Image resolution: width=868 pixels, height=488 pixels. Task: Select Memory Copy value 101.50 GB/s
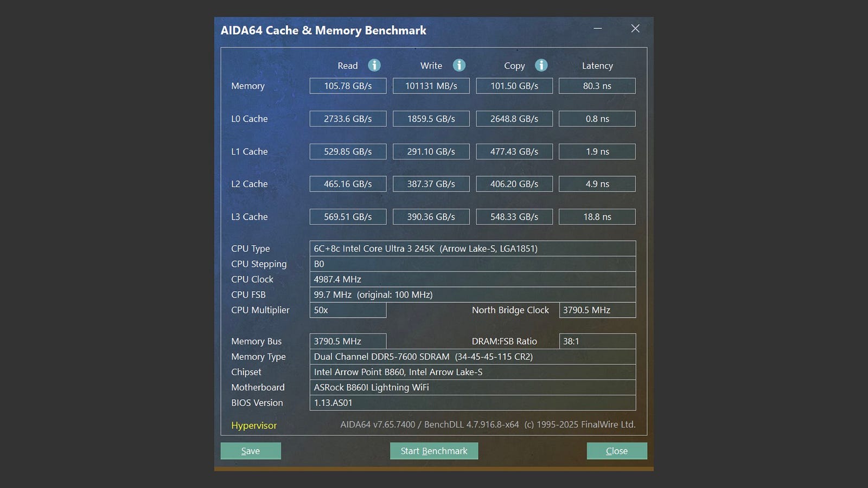point(514,86)
